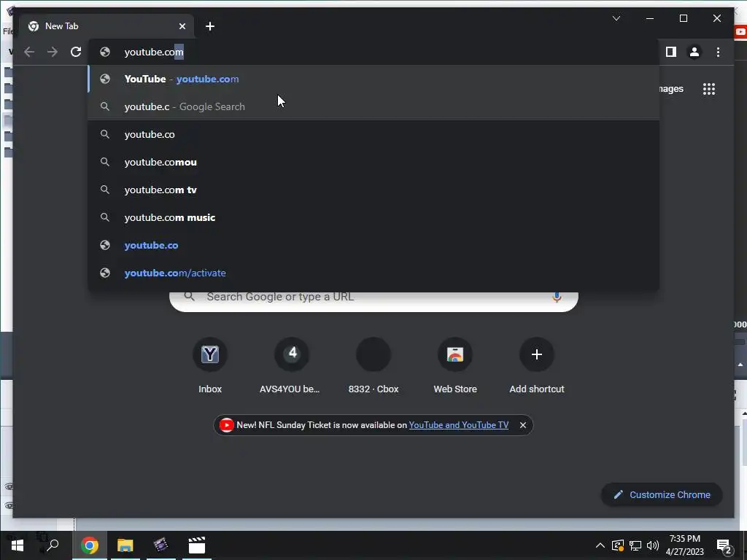This screenshot has height=560, width=747.
Task: Open the youtube.co URL suggestion
Action: 373,245
